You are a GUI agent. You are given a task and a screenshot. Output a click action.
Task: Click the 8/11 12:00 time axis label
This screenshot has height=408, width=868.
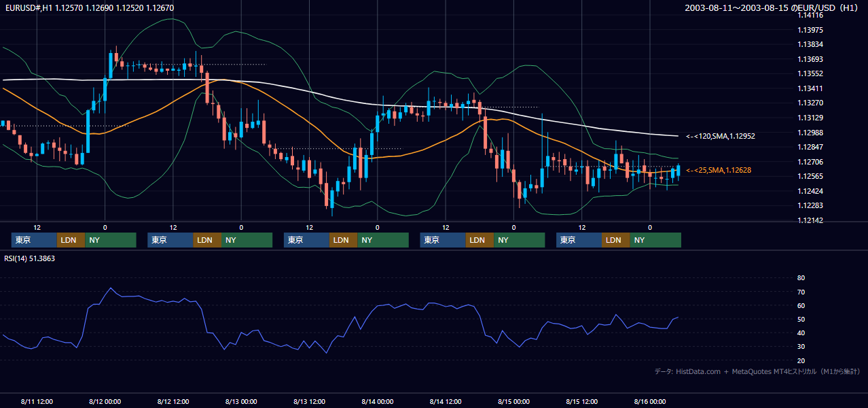pyautogui.click(x=37, y=401)
